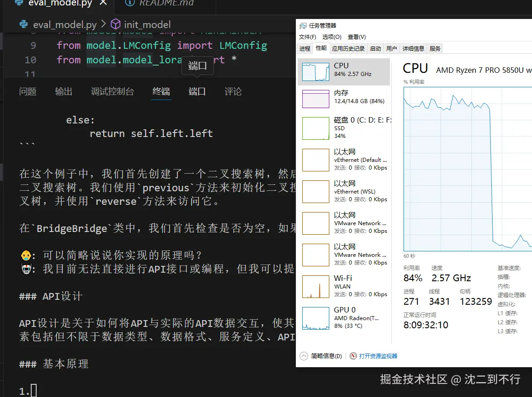Click the uptime 8:09:32:10 value
Screen dimensions: 532x397
[x=426, y=325]
